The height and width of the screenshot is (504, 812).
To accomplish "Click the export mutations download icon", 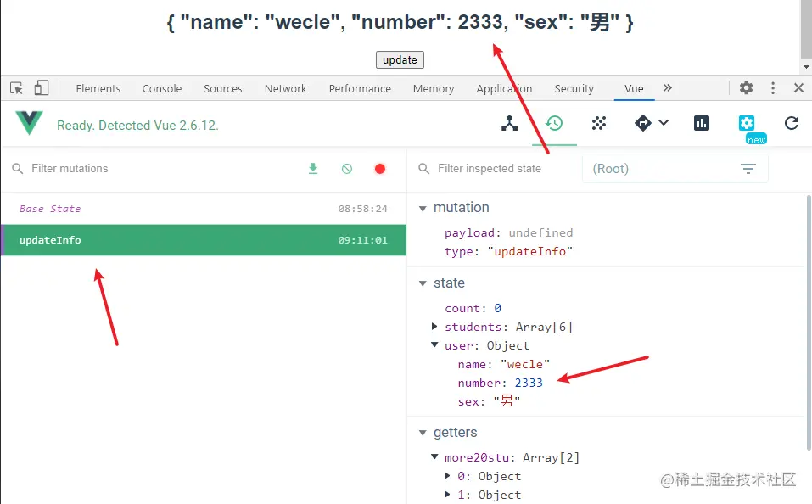I will click(x=313, y=169).
